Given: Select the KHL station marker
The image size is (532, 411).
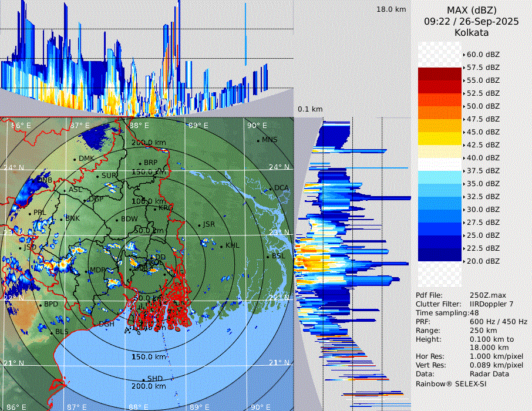Looking at the screenshot, I should point(221,246).
